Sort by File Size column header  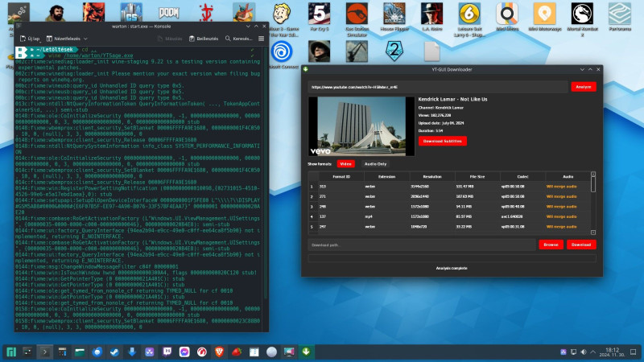point(477,176)
